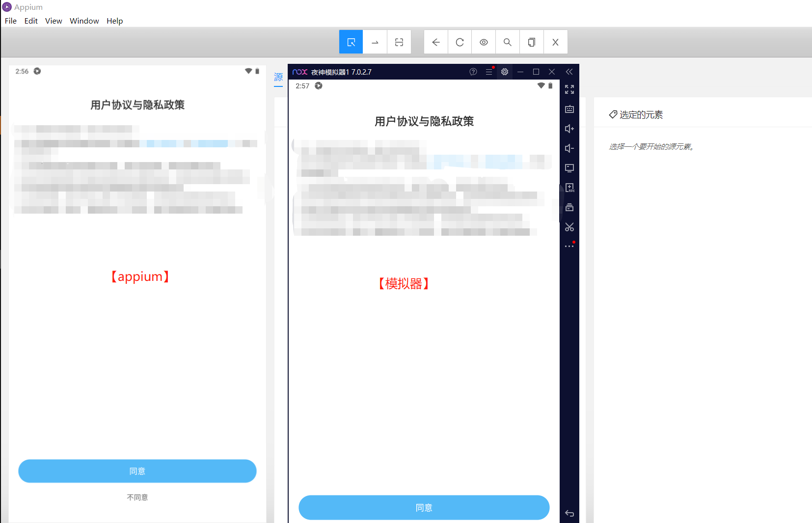812x523 pixels.
Task: Switch to Swipe By Coordinates mode
Action: coord(375,42)
